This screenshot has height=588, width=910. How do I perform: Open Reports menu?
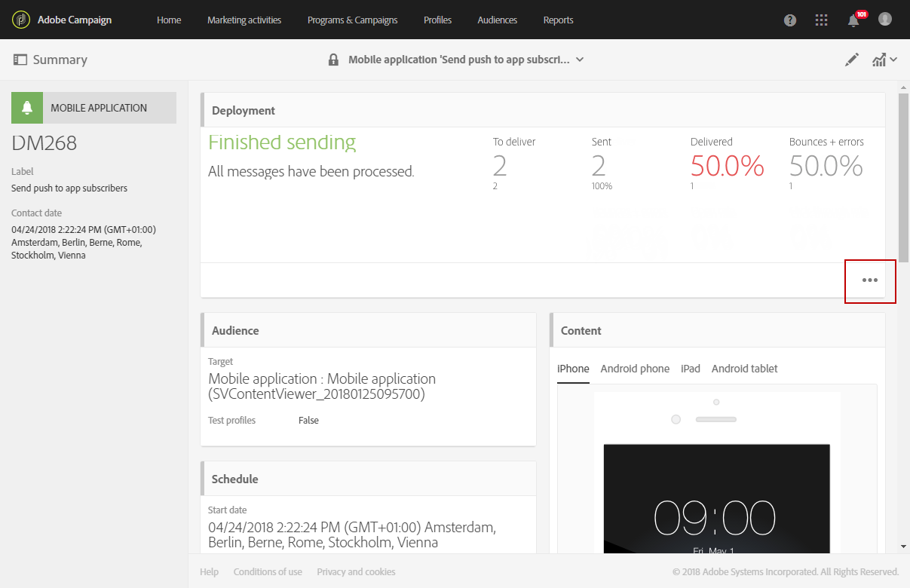click(558, 20)
